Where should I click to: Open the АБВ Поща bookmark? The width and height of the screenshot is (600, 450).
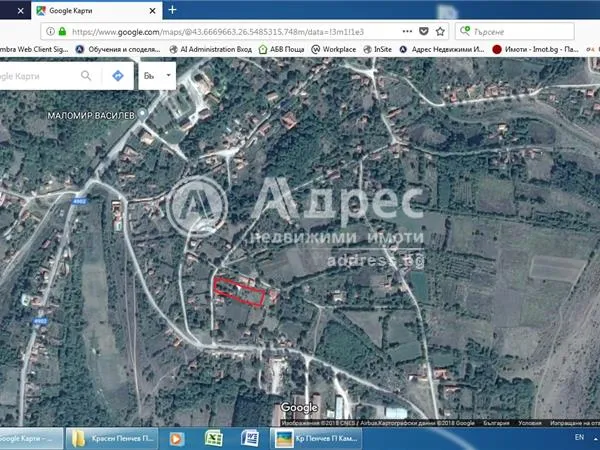[281, 49]
